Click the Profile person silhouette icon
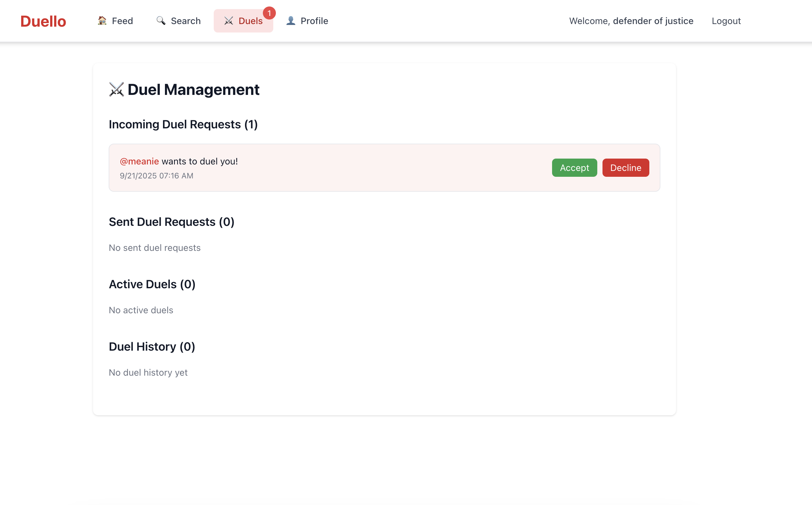 point(291,21)
